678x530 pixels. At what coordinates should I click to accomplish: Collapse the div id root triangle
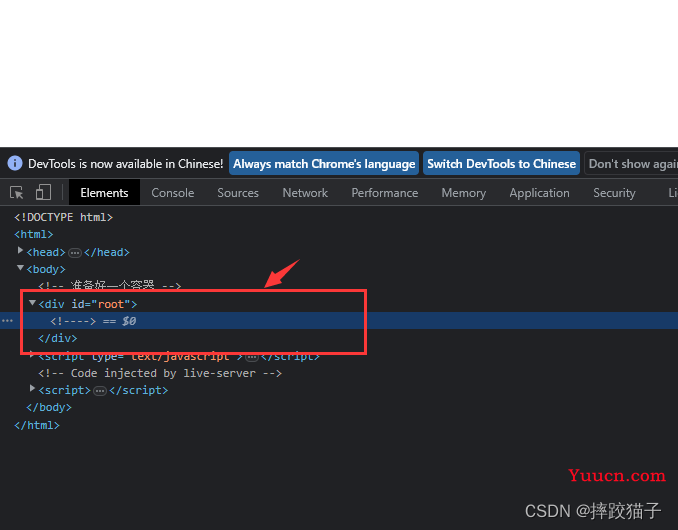tap(32, 303)
